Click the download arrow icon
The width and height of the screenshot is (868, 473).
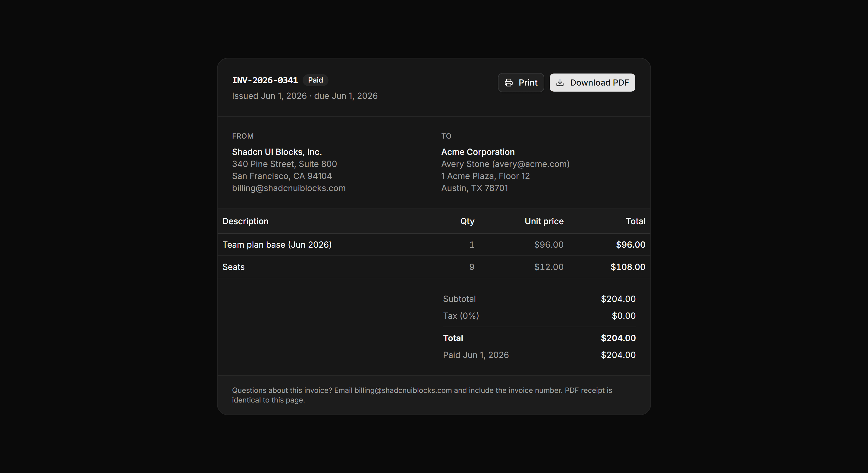(560, 83)
